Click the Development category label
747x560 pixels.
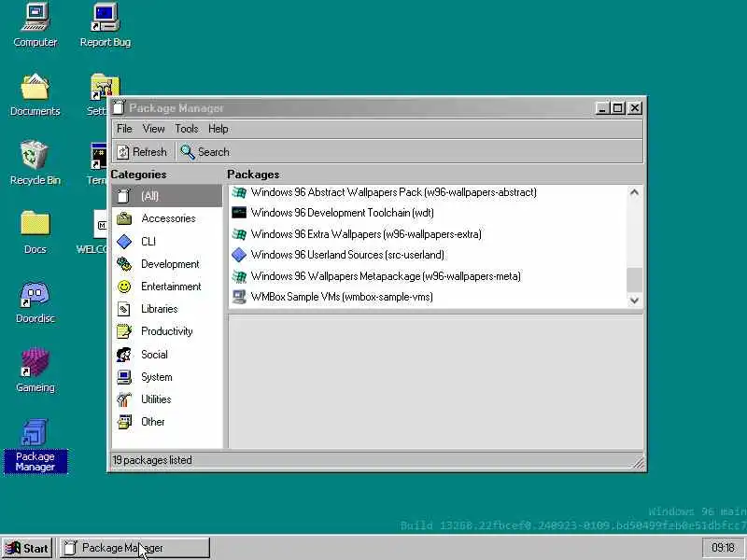click(x=170, y=264)
